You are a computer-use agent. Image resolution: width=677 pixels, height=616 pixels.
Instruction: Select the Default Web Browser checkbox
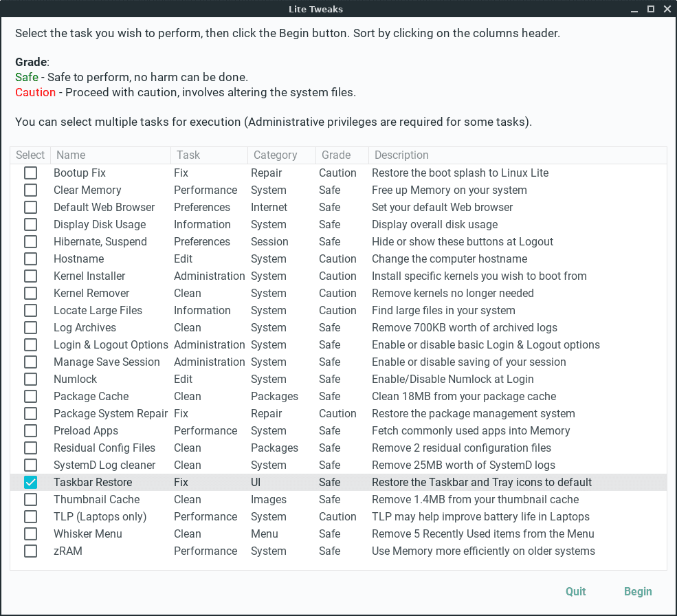[x=30, y=207]
